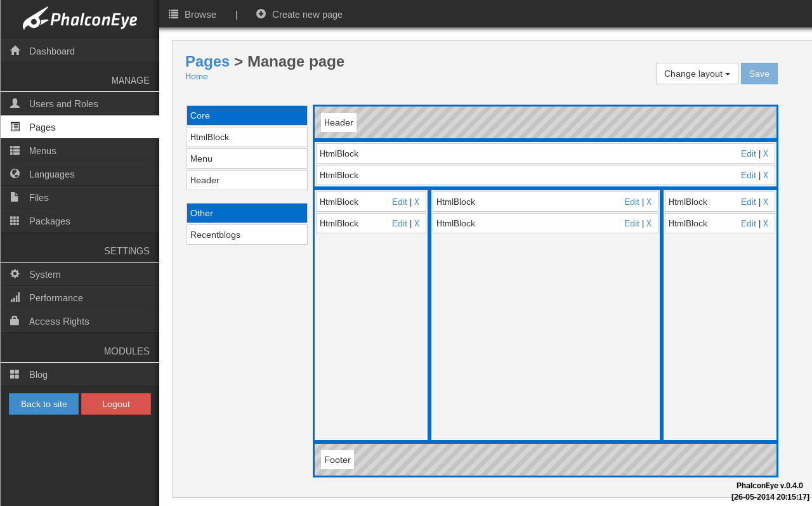Click the Packages grid icon
812x506 pixels.
click(x=15, y=221)
